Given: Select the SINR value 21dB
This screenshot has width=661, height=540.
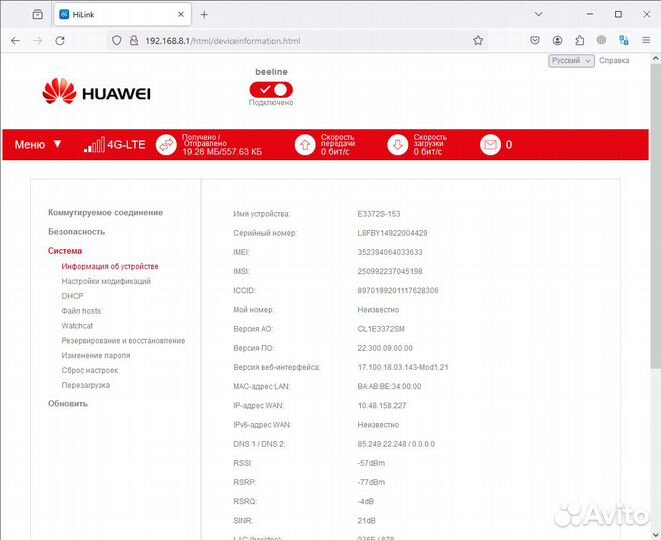Looking at the screenshot, I should point(366,521).
